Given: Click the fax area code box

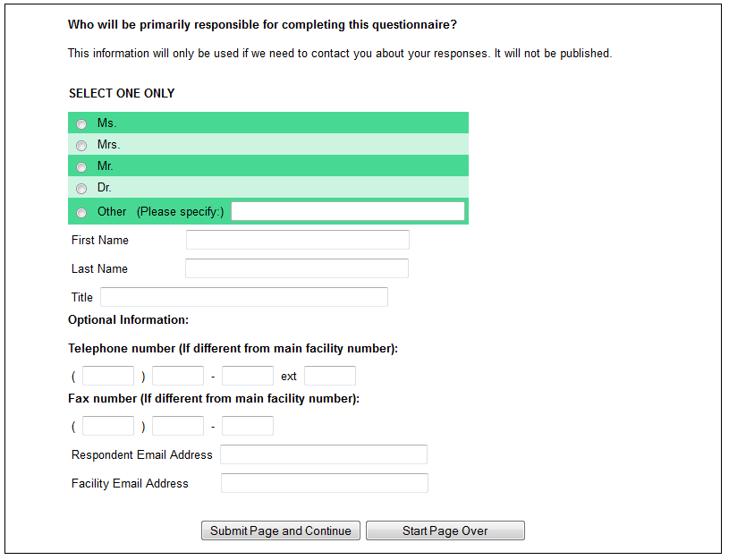Looking at the screenshot, I should click(108, 426).
